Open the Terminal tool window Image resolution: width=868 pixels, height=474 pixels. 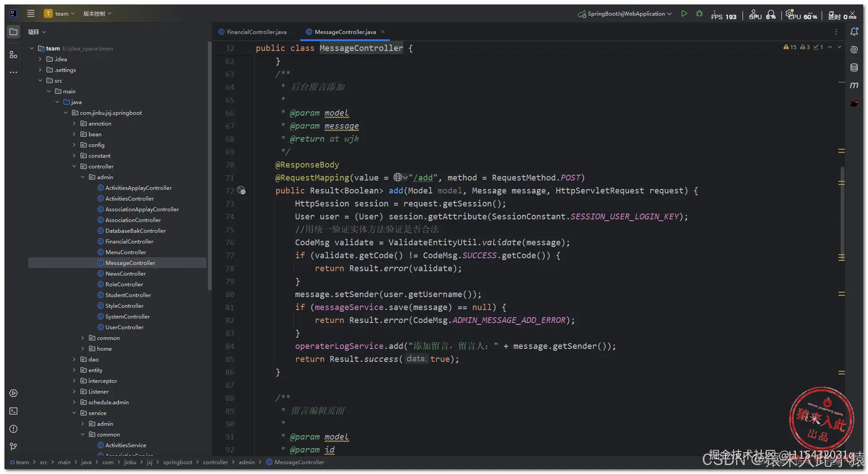coord(13,411)
